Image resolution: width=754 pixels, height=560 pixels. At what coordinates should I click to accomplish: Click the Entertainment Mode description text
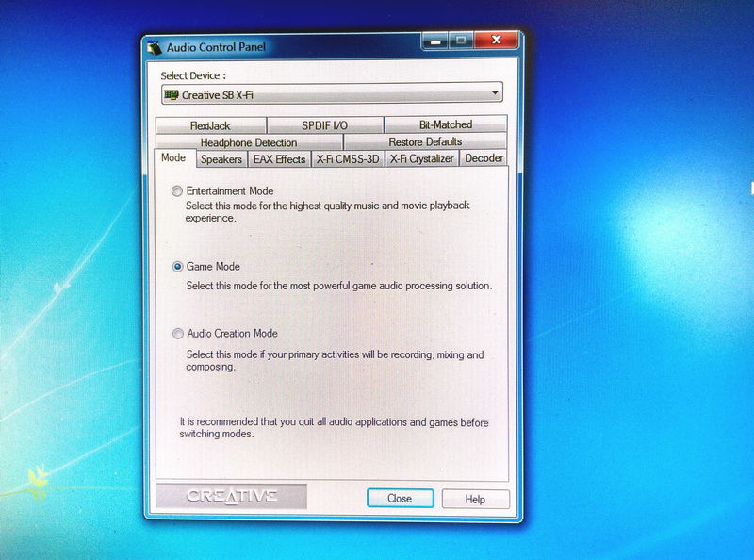point(327,212)
